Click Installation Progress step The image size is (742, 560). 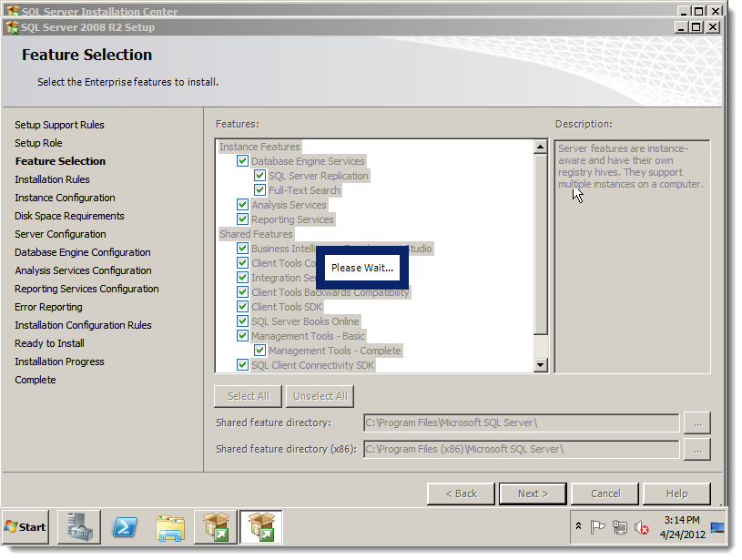(59, 361)
